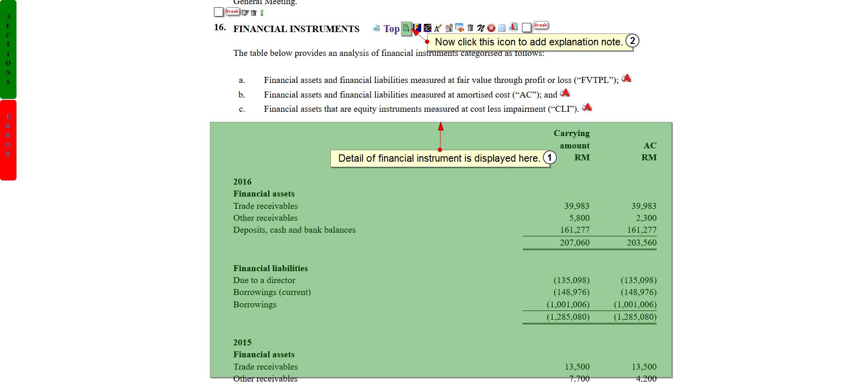Viewport: 868px width, 382px height.
Task: Click the letter A with pencil icon
Action: (438, 28)
